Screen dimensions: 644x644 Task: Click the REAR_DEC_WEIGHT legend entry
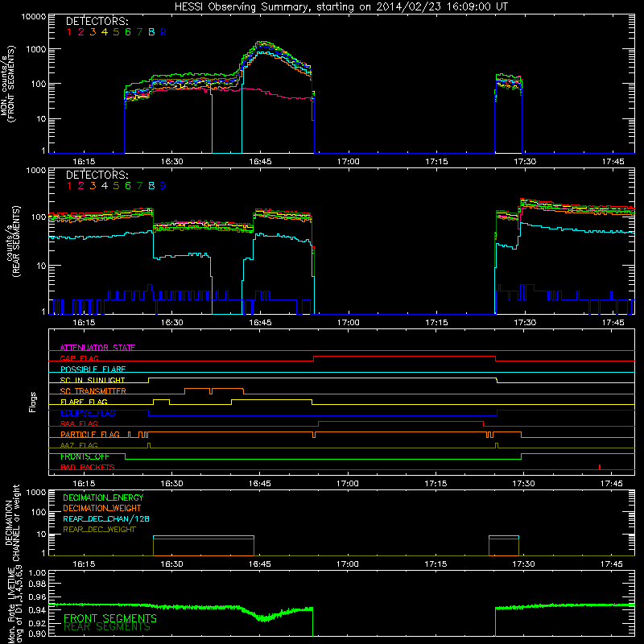99,530
